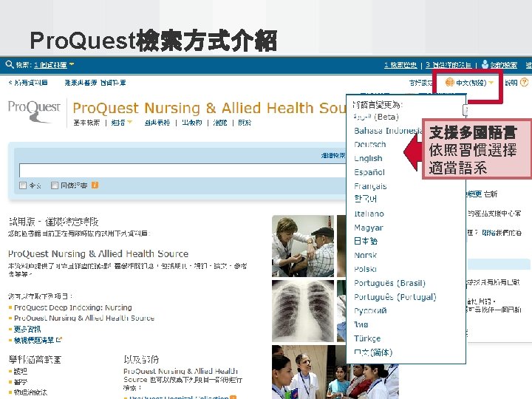Screen dimensions: 532x399
Task: Open the database selection dropdown in blue bar
Action: coord(54,64)
